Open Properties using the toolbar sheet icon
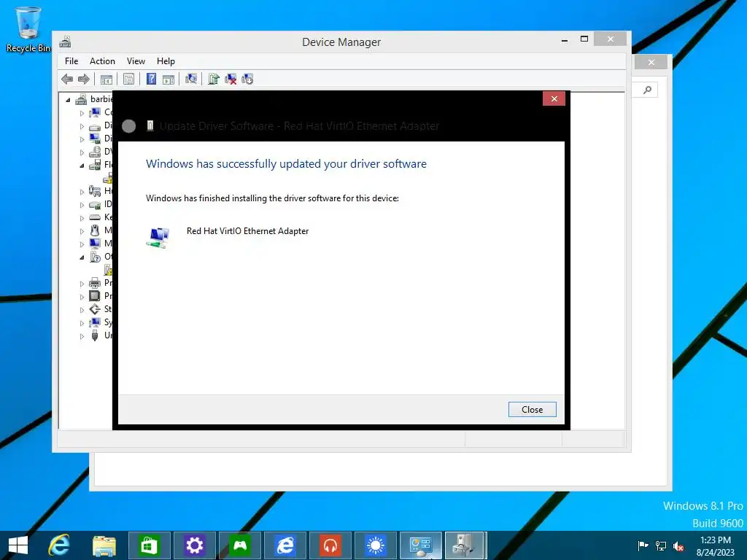The width and height of the screenshot is (747, 560). coord(128,79)
